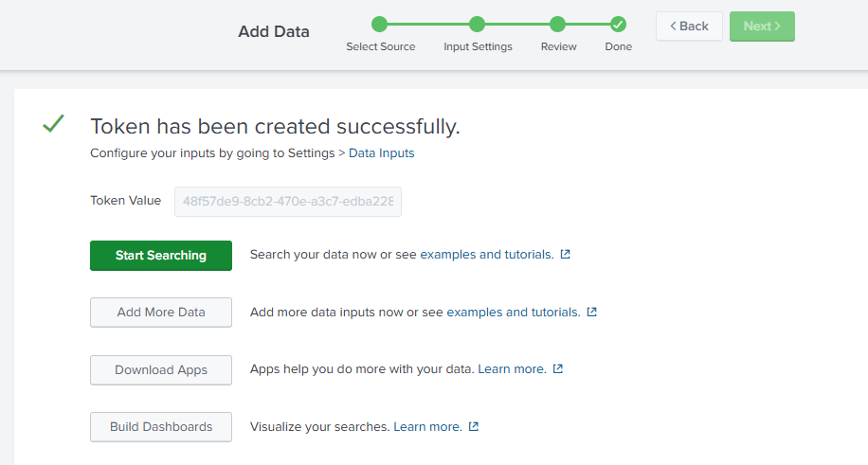Open examples and tutorials link beside Start Searching
This screenshot has height=465, width=868.
pyautogui.click(x=487, y=254)
